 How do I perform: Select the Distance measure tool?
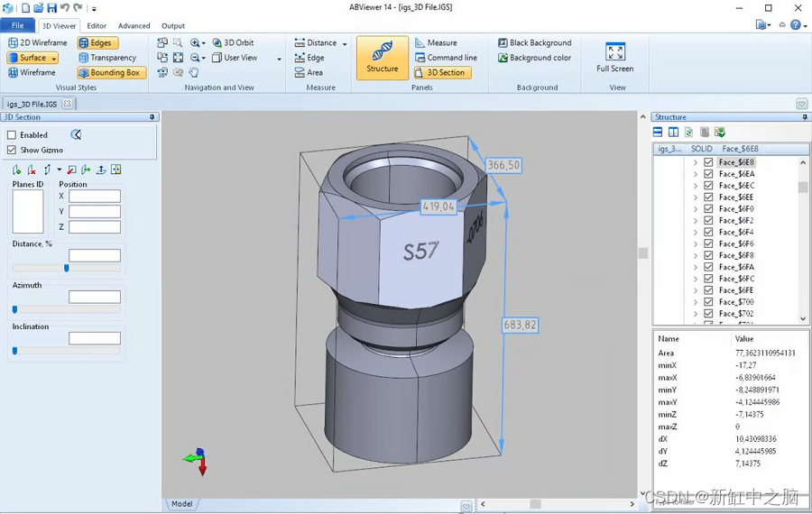tap(316, 42)
